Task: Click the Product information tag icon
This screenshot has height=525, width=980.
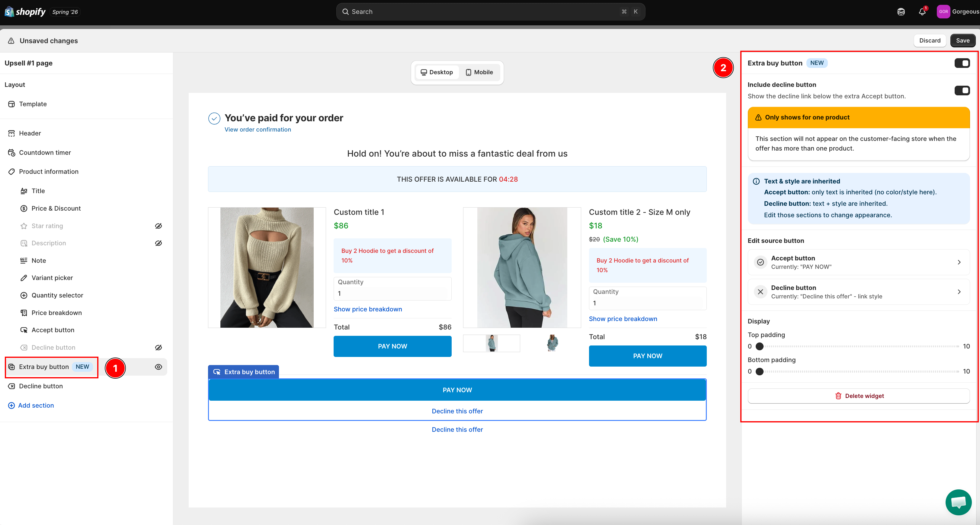Action: point(11,171)
